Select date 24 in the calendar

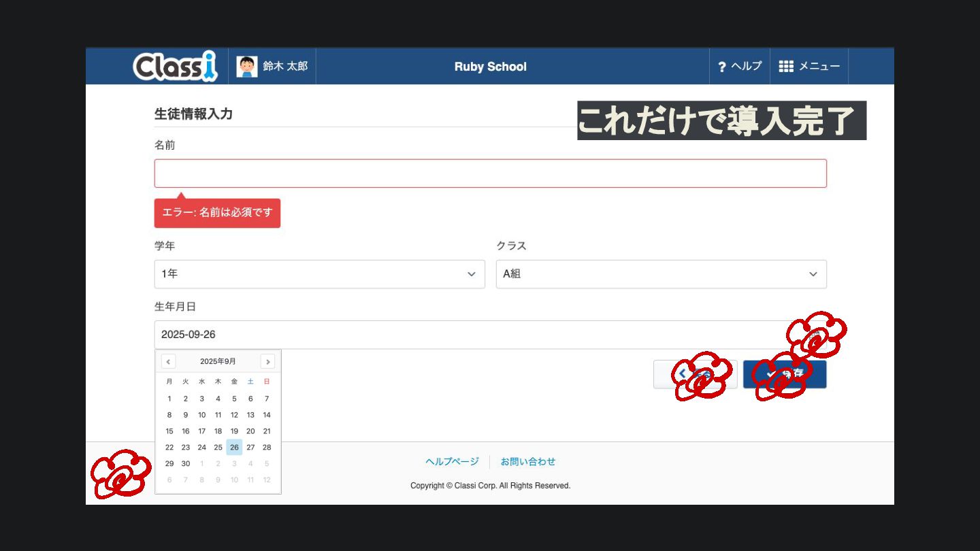pos(201,448)
